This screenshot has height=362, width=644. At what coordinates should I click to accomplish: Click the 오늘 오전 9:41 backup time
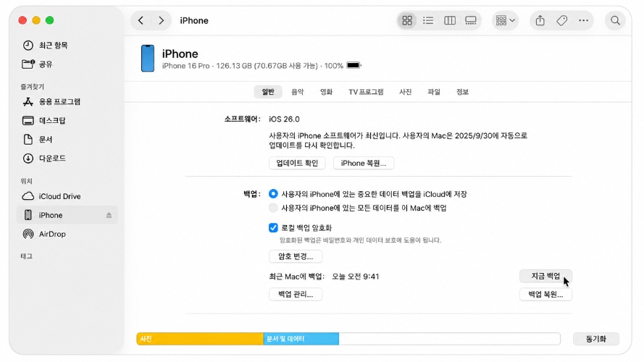tap(355, 277)
